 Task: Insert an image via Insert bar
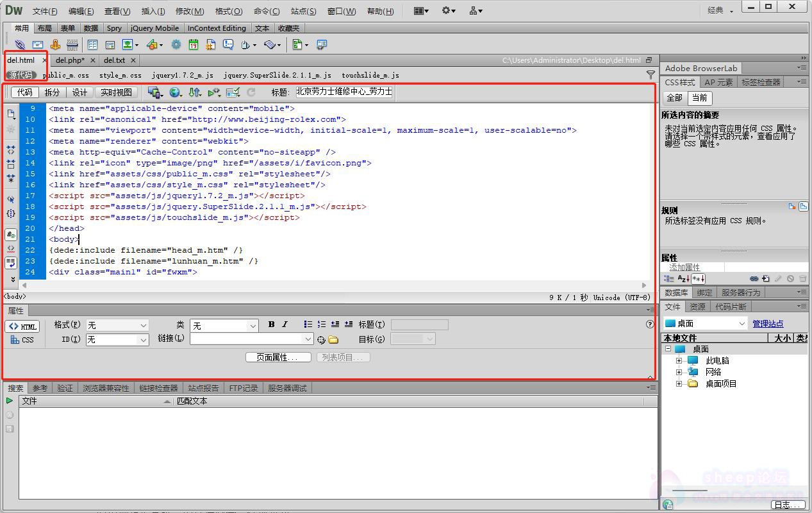point(128,45)
